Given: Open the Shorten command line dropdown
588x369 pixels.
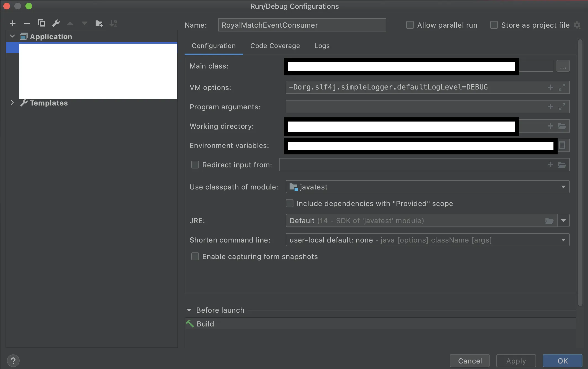Looking at the screenshot, I should [x=563, y=240].
